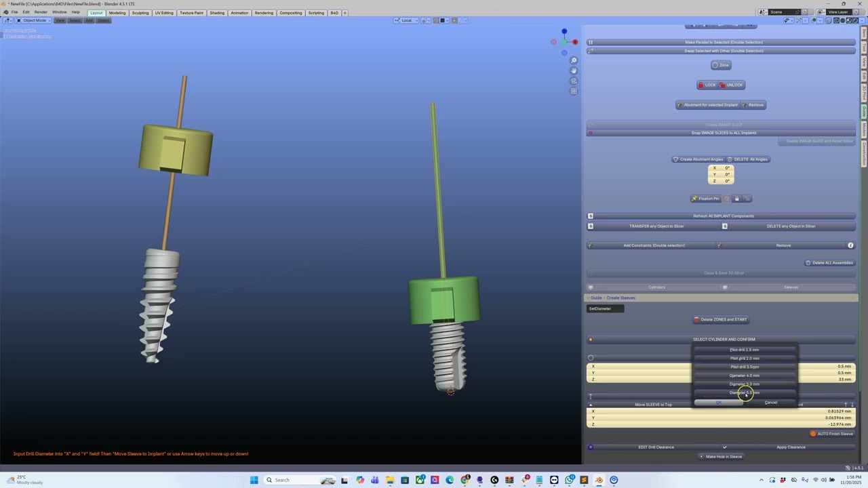Screen dimensions: 868x488
Task: Toggle SELECT CYLINDER AND CONFIRM
Action: (x=722, y=340)
